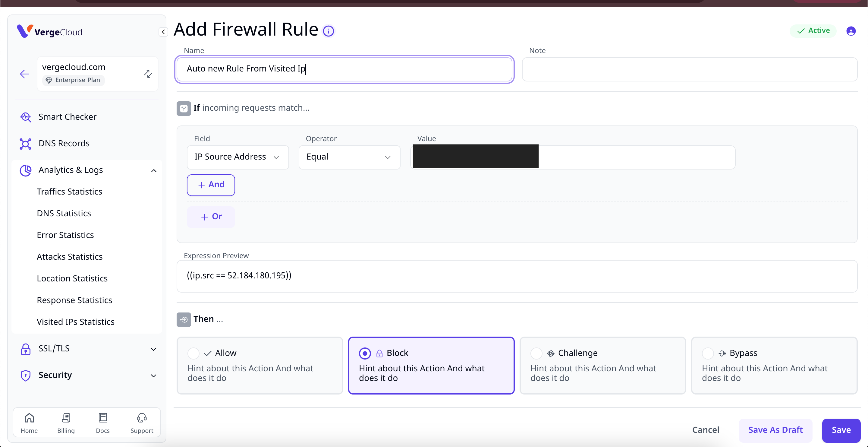This screenshot has width=868, height=447.
Task: Click the user profile avatar icon
Action: tap(851, 31)
